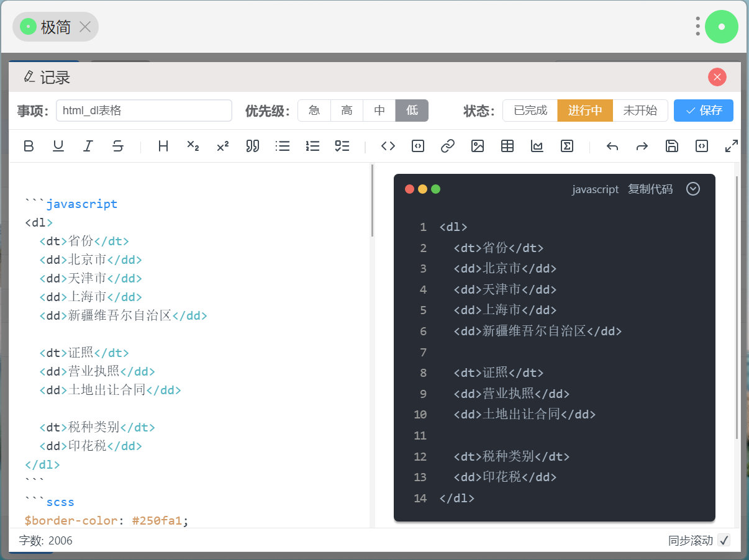Insert an image
The image size is (749, 560).
[x=478, y=146]
